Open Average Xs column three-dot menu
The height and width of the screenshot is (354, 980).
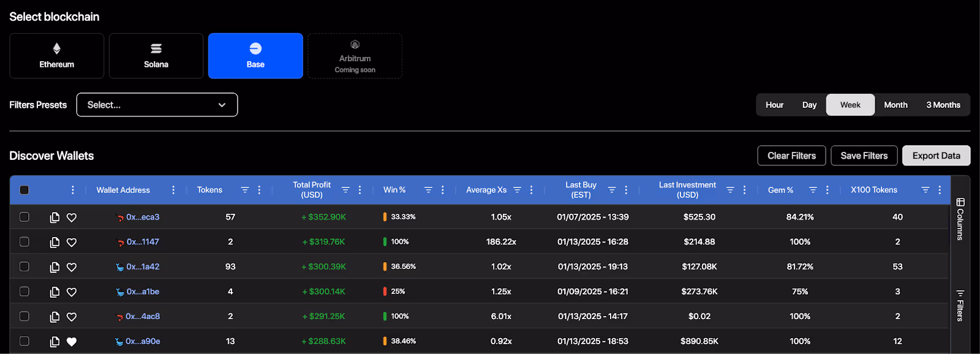[x=531, y=190]
